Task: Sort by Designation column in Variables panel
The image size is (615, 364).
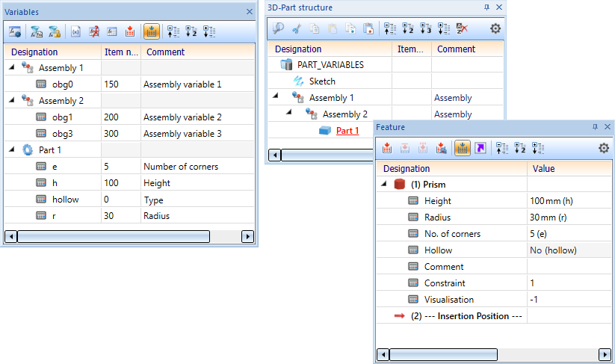Action: pyautogui.click(x=52, y=52)
